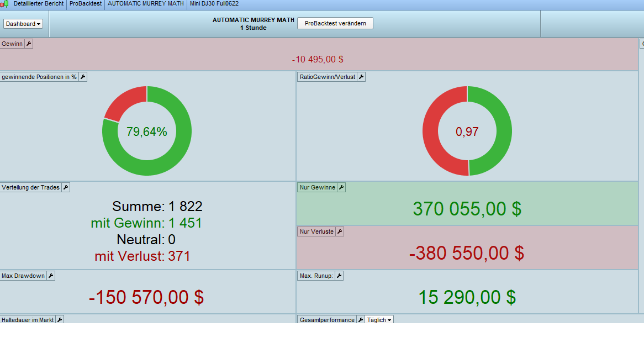Select the Mini DJ30 Full0622 title segment

point(214,4)
